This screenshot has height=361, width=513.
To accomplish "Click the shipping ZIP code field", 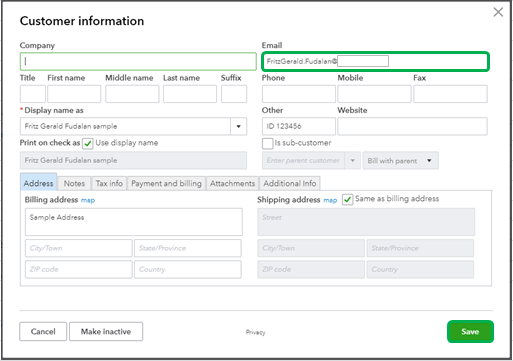I will tap(311, 269).
